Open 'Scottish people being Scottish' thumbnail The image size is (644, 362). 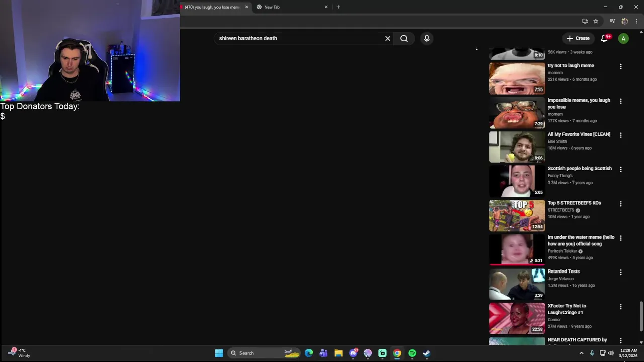(517, 181)
